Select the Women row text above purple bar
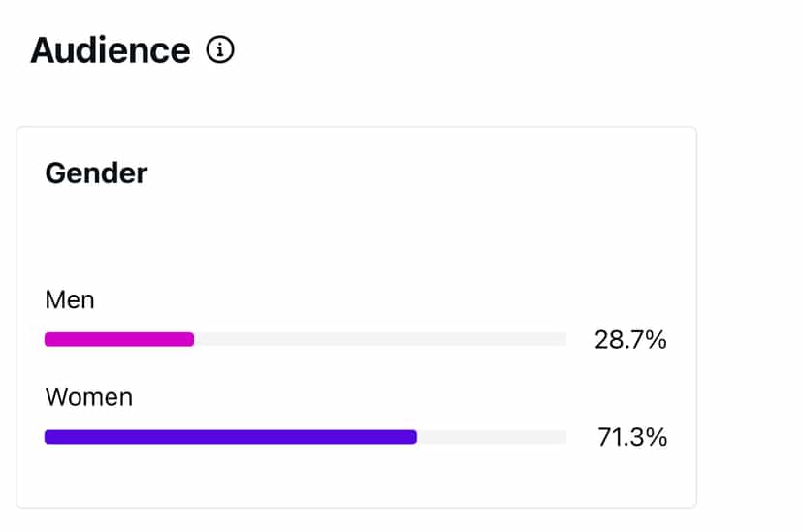The image size is (803, 532). click(88, 397)
